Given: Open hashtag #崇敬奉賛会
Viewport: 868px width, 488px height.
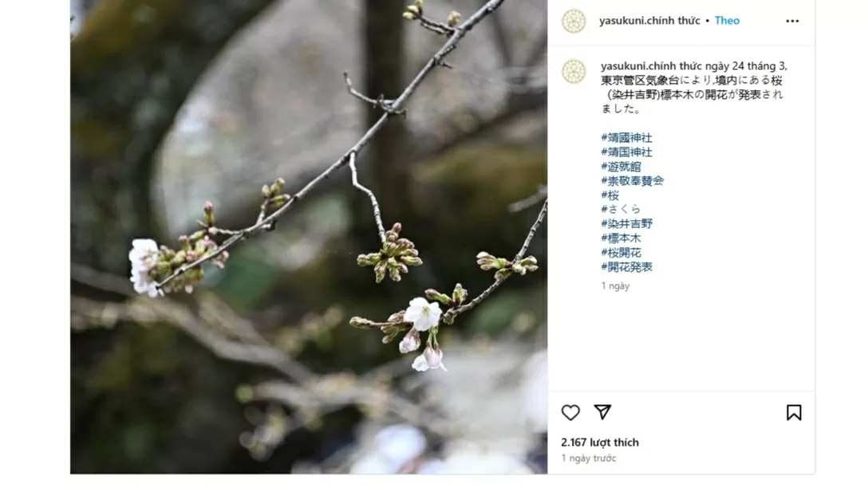Looking at the screenshot, I should 632,180.
